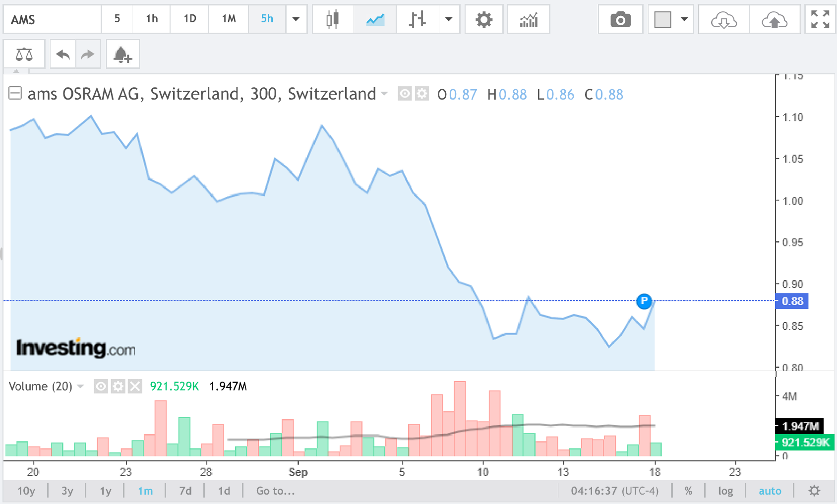Click the gray color swatch box
This screenshot has height=504, width=837.
pos(662,19)
